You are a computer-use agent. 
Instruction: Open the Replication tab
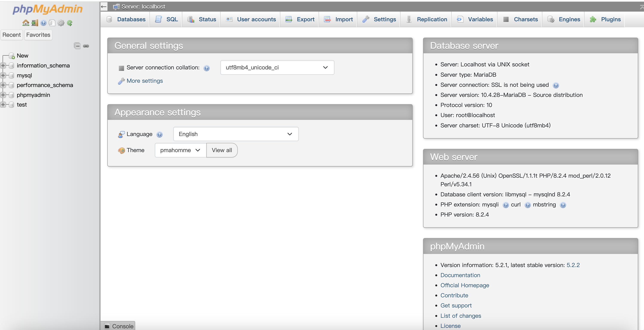[432, 19]
